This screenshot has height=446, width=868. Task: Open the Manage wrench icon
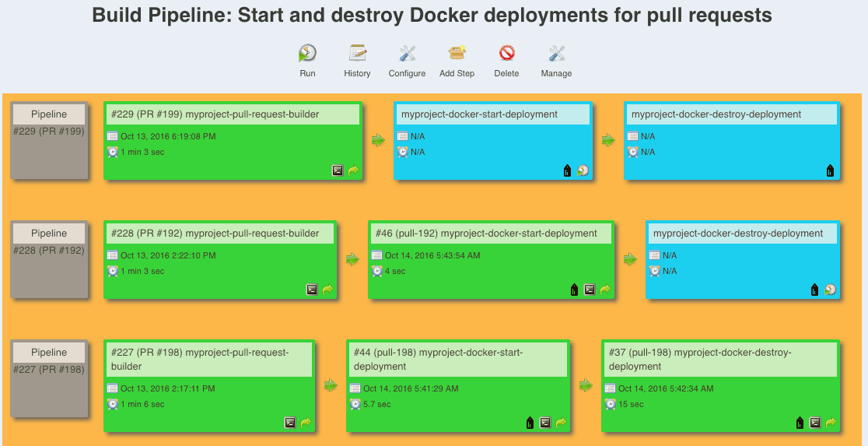556,54
